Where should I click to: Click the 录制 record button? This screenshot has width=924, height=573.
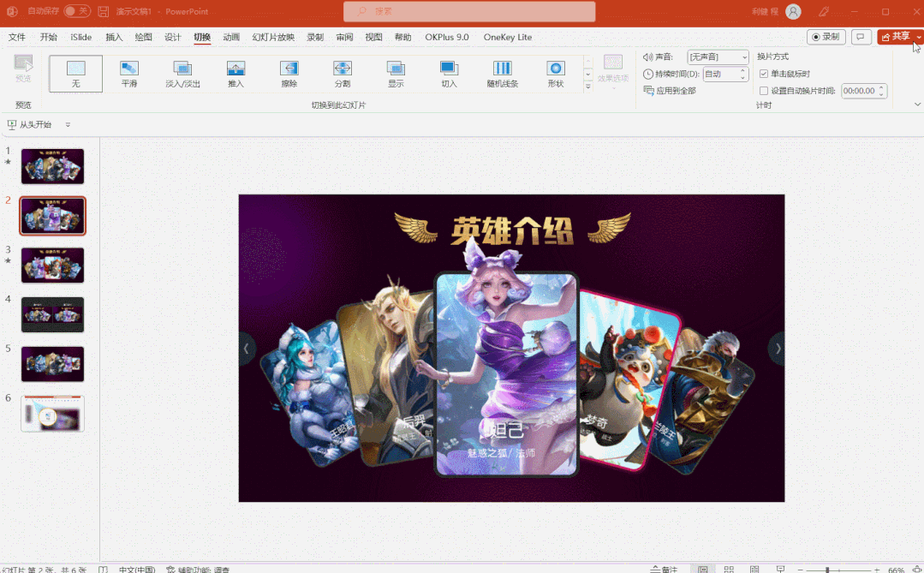[x=826, y=37]
